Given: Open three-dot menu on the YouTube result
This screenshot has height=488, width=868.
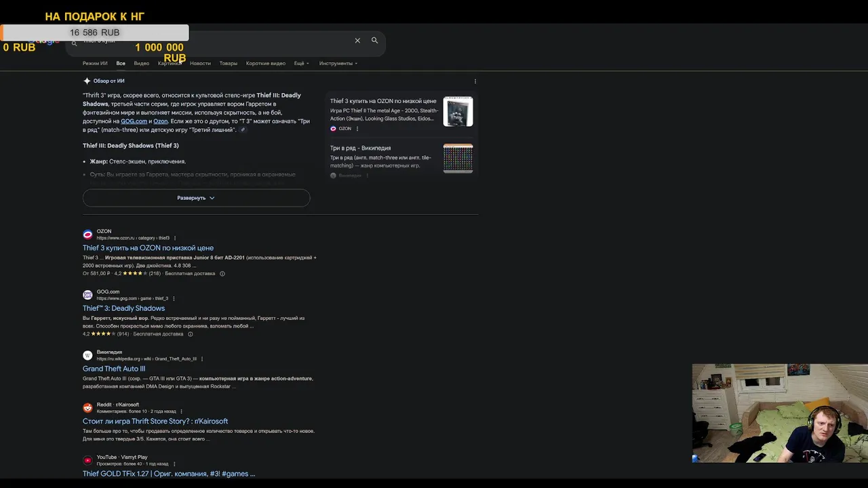Looking at the screenshot, I should point(174,464).
